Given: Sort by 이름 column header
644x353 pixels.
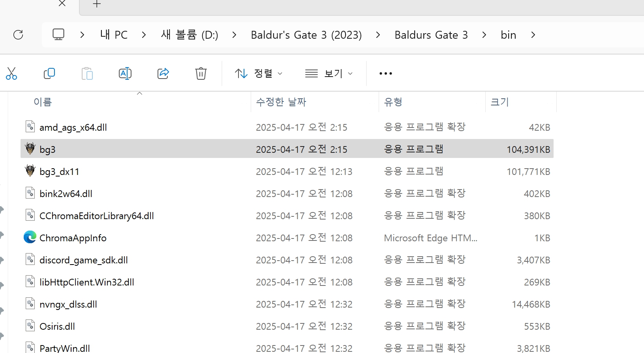Looking at the screenshot, I should point(43,102).
